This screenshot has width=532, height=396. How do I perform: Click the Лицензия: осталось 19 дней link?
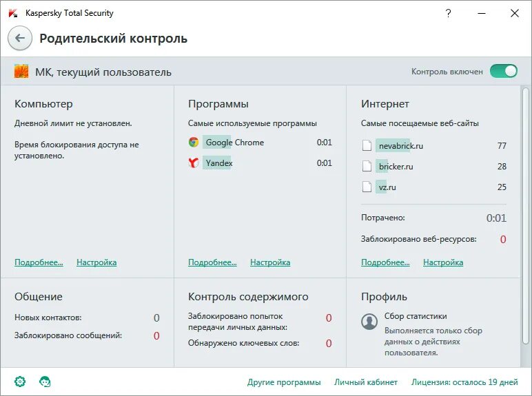pyautogui.click(x=464, y=382)
